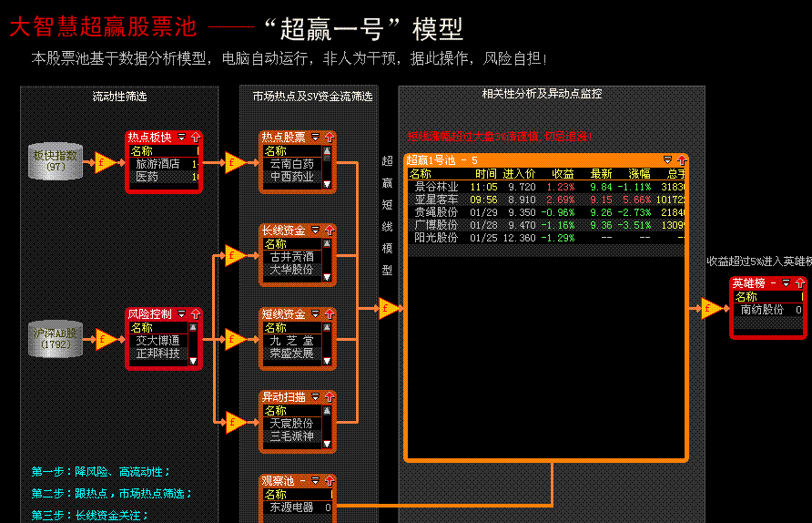Open the dropdown menu on 风险控制 panel
Screen dimensions: 812x523
coord(182,313)
